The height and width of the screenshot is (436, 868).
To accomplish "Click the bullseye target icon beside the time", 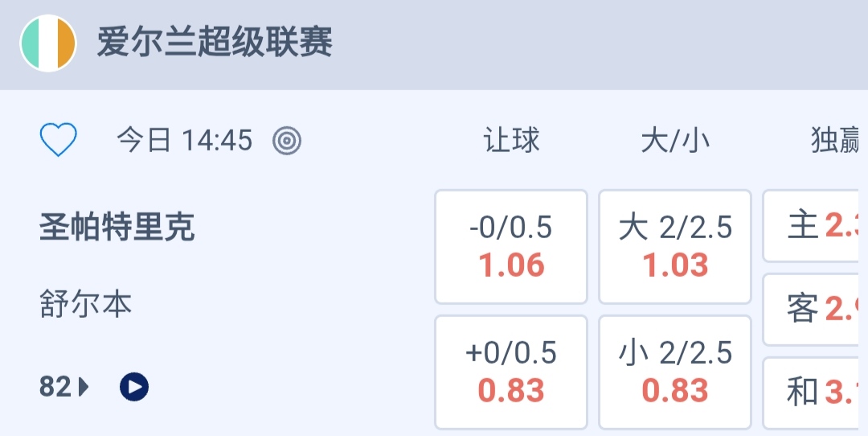I will (x=287, y=141).
